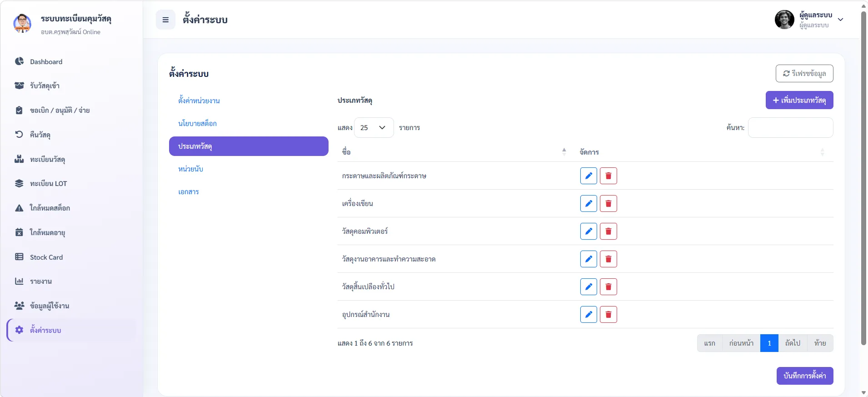Click the page scrollbar thumb
Screen dimensions: 868x397
click(x=863, y=177)
